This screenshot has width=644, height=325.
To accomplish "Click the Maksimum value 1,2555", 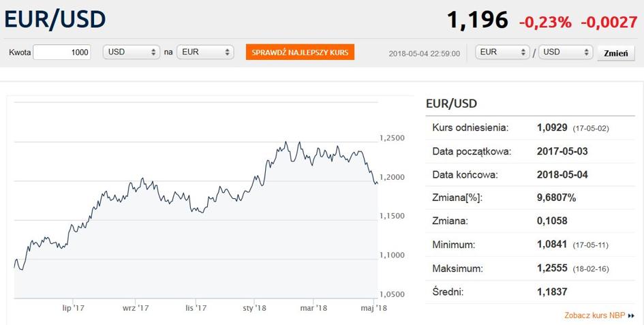I will pyautogui.click(x=553, y=268).
